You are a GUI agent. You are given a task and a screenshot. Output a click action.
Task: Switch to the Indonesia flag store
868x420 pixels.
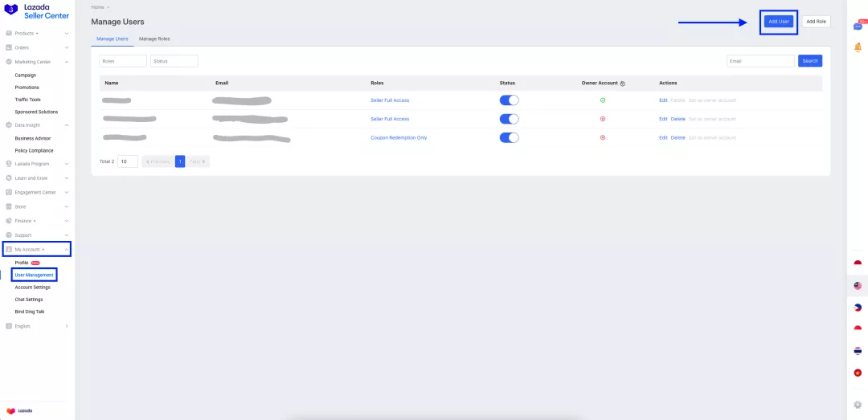[858, 263]
